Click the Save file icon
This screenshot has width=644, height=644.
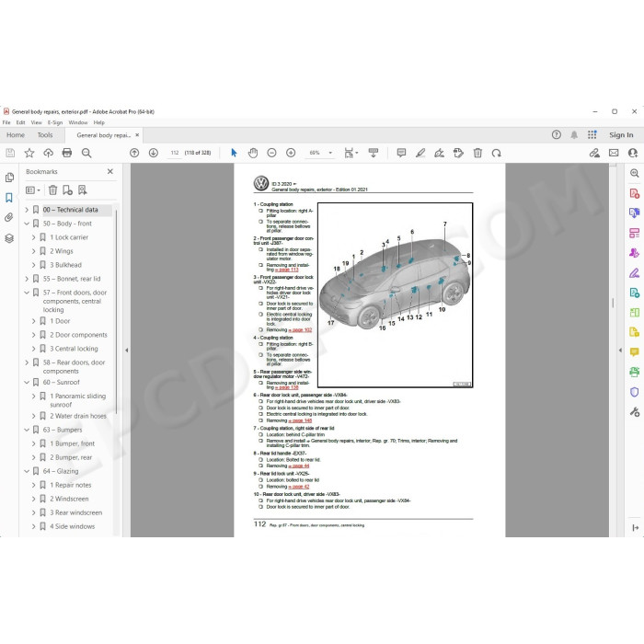click(10, 154)
